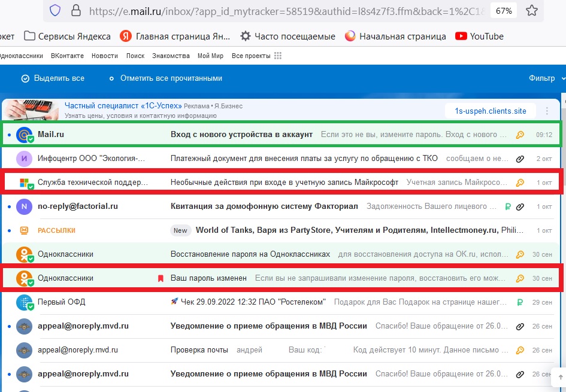Click key icon on Ваш пароль изменен email
Screen dimensions: 566x392
pyautogui.click(x=520, y=278)
